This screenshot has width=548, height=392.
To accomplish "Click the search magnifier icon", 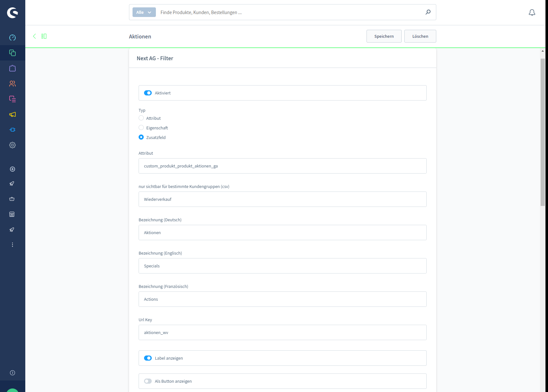I will (428, 12).
